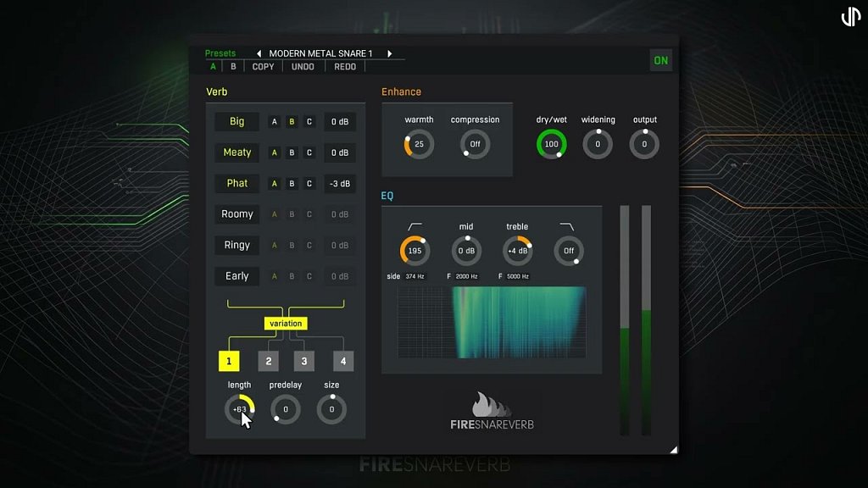Image resolution: width=868 pixels, height=488 pixels.
Task: Select variant A for Big
Action: coord(274,122)
